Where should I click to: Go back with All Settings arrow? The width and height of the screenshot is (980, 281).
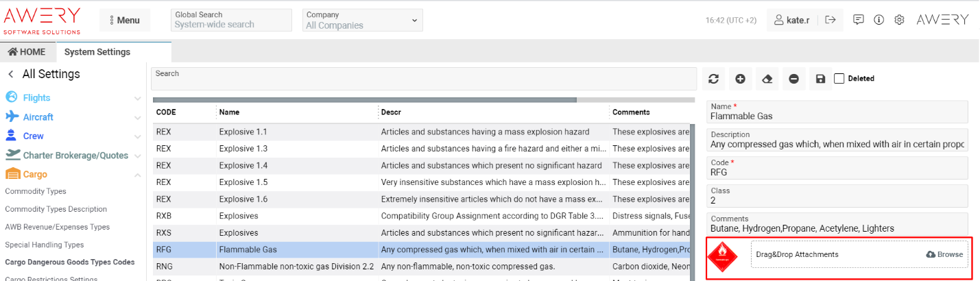[10, 74]
